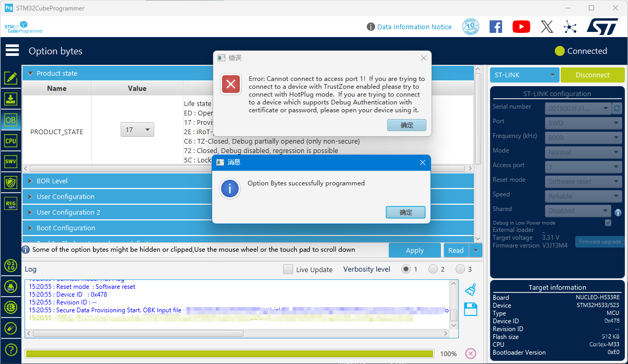
Task: Select verbosity level 3 radio button
Action: 460,269
